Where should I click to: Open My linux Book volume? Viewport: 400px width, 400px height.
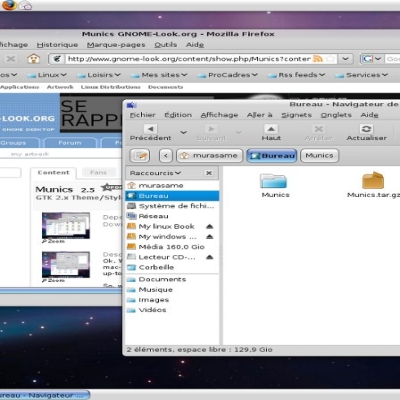tap(166, 226)
